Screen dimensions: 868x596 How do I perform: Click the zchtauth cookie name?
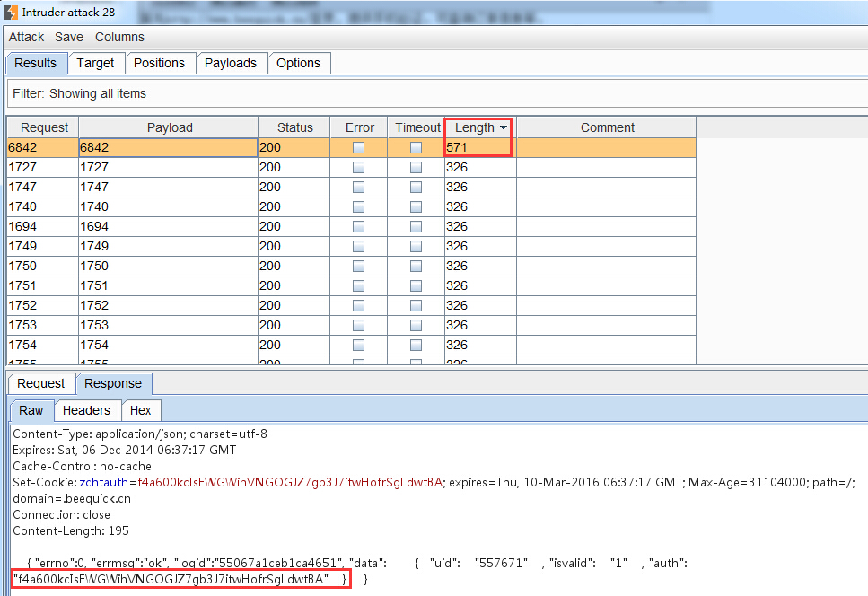point(103,483)
